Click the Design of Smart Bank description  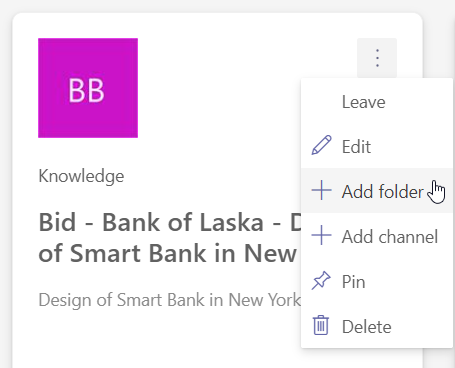click(x=170, y=300)
